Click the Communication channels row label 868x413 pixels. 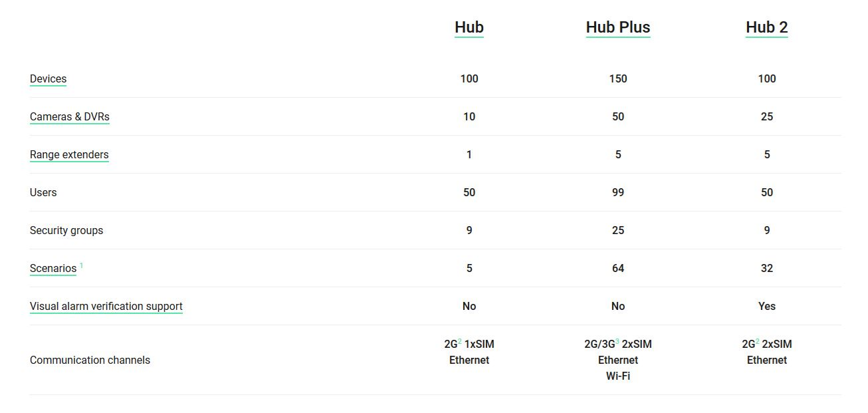90,360
